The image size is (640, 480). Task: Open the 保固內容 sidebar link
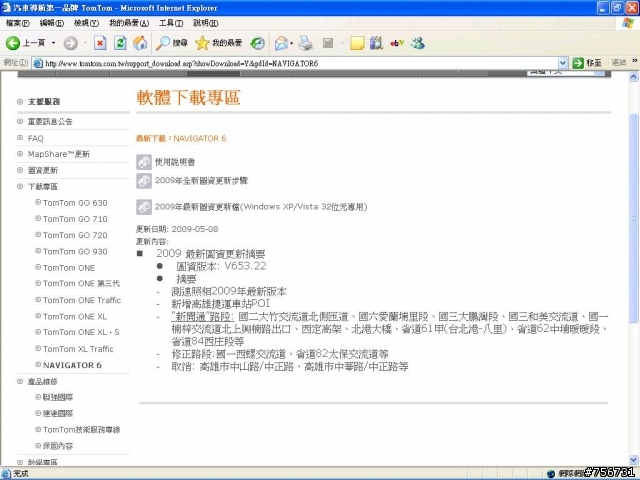pos(58,446)
